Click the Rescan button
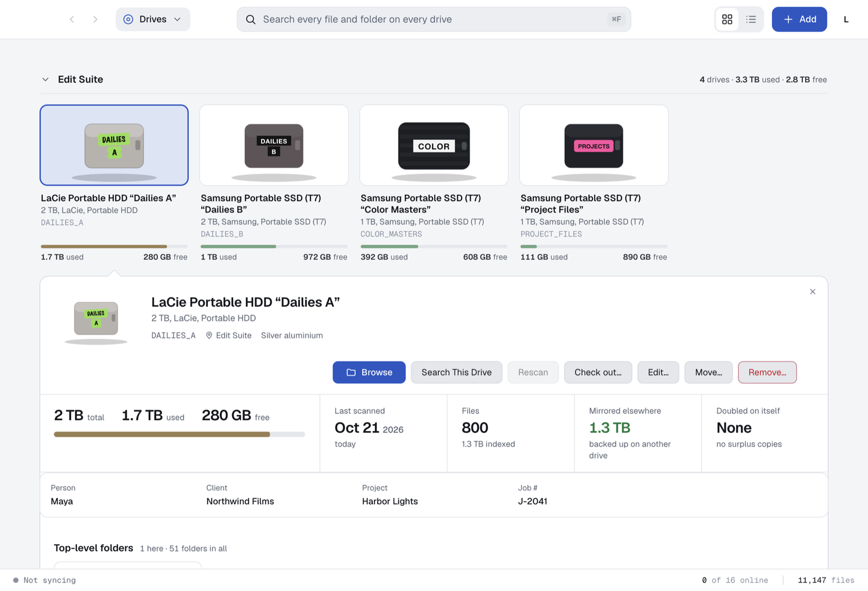868x591 pixels. click(533, 372)
